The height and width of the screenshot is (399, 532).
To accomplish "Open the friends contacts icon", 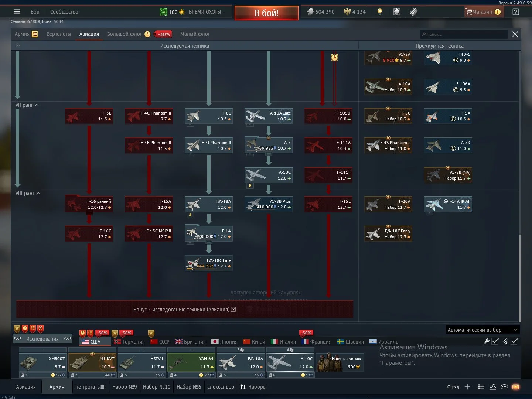I will click(x=493, y=387).
